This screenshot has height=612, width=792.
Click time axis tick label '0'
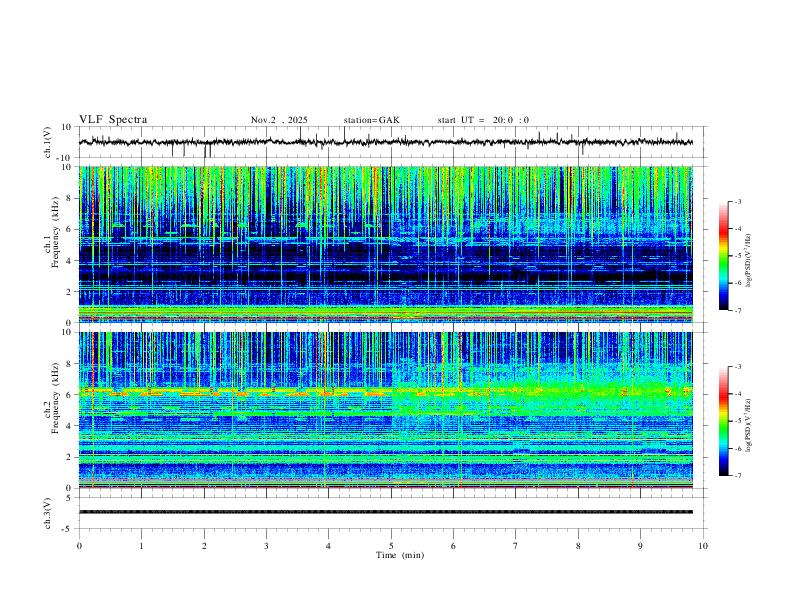79,546
